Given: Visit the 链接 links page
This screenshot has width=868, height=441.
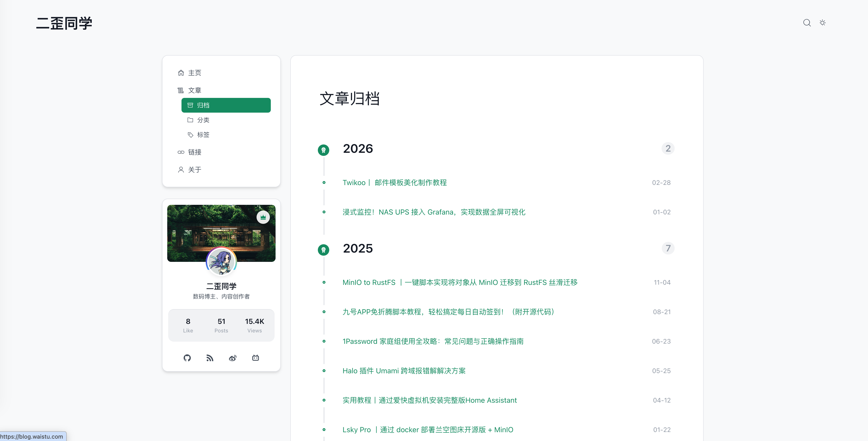Looking at the screenshot, I should point(195,152).
